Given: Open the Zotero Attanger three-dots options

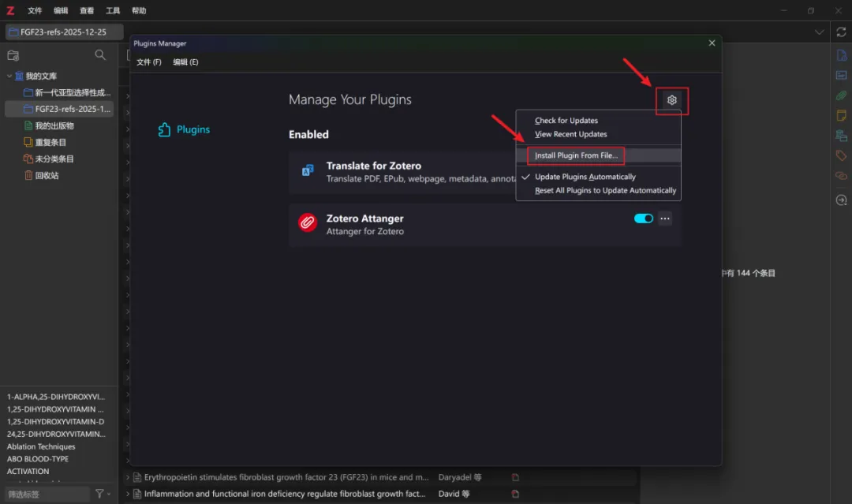Looking at the screenshot, I should tap(665, 218).
